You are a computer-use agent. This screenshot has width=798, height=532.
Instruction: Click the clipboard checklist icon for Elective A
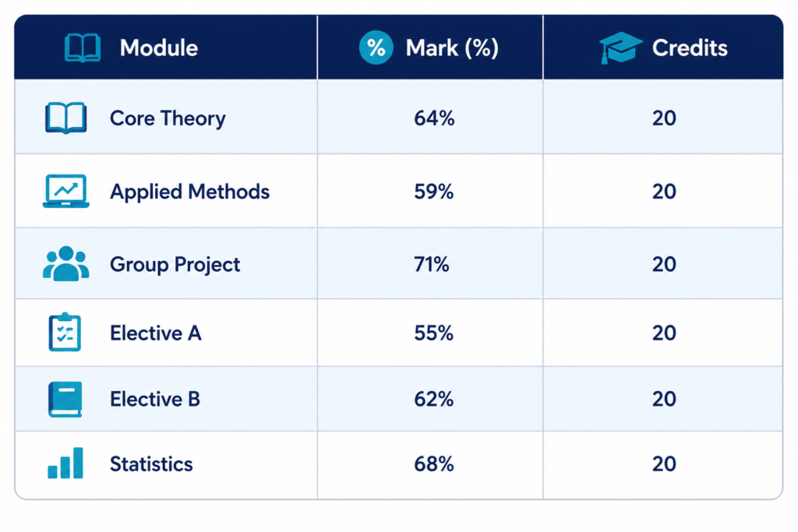coord(65,332)
